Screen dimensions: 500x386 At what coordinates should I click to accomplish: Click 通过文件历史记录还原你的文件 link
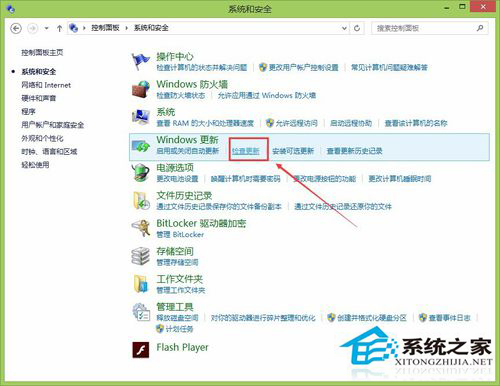click(x=343, y=207)
